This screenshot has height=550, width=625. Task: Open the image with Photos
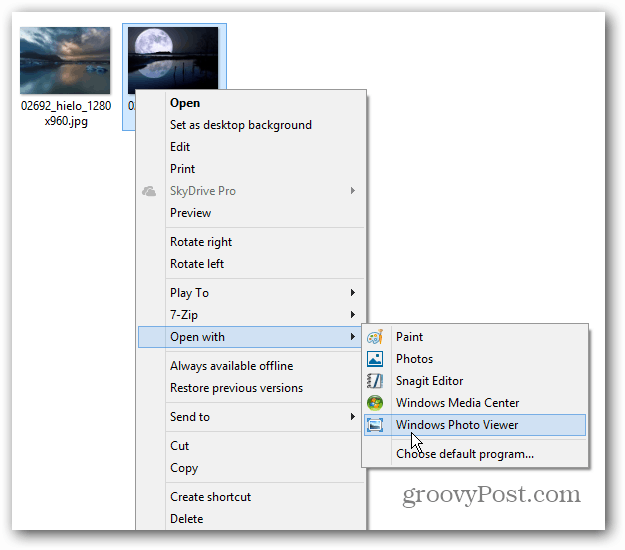475,359
